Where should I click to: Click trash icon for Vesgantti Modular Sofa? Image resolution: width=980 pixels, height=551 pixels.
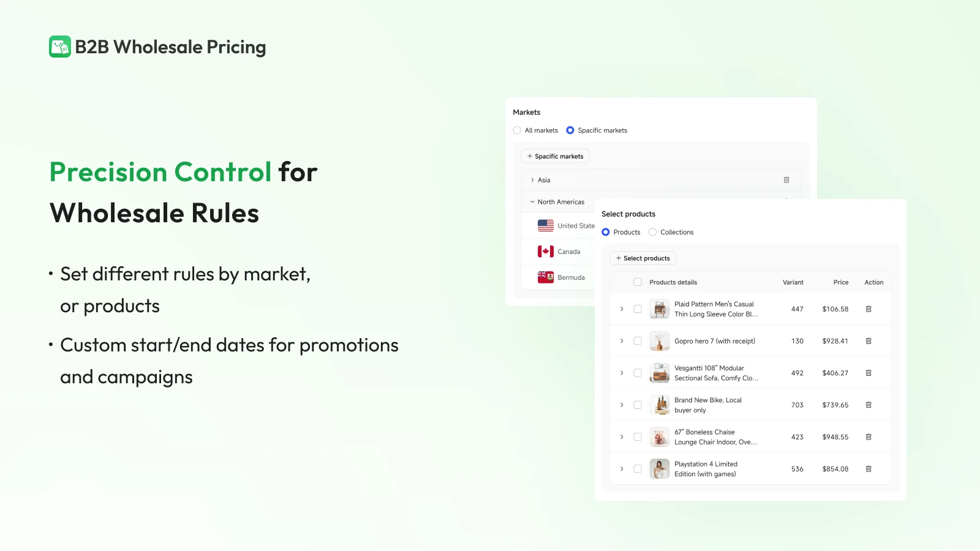[868, 373]
